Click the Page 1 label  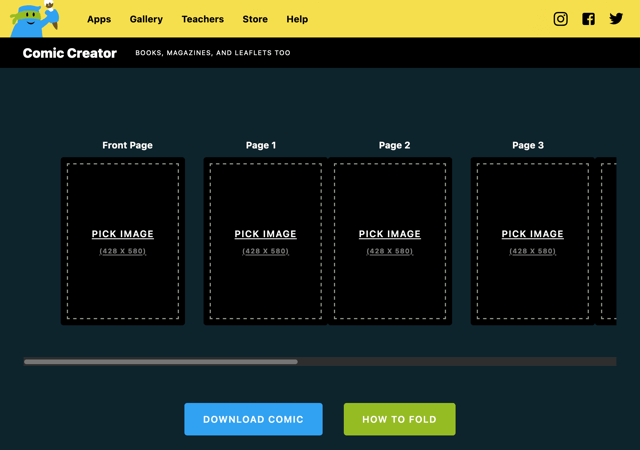(261, 145)
